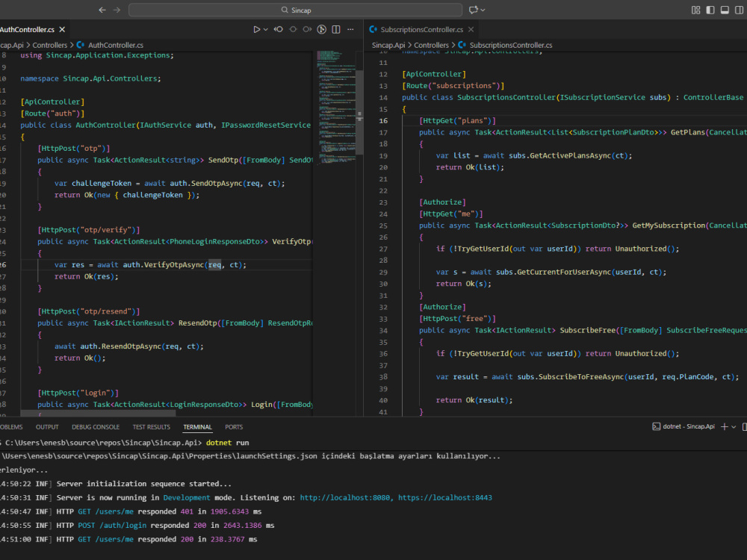Image resolution: width=747 pixels, height=560 pixels.
Task: Open the TEST RESULTS panel tab
Action: tap(152, 427)
